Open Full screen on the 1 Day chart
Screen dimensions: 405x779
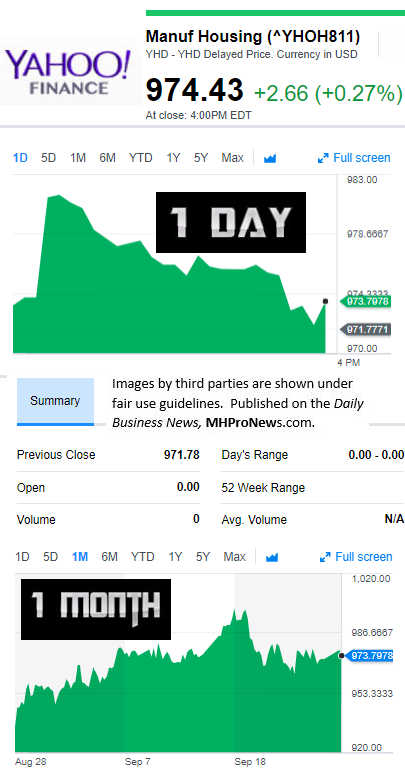pos(354,158)
